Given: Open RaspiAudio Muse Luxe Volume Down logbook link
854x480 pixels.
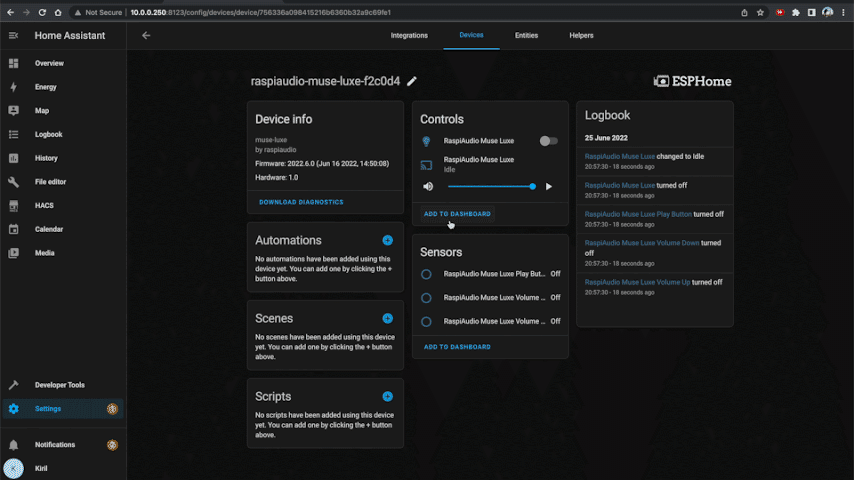Looking at the screenshot, I should coord(642,243).
